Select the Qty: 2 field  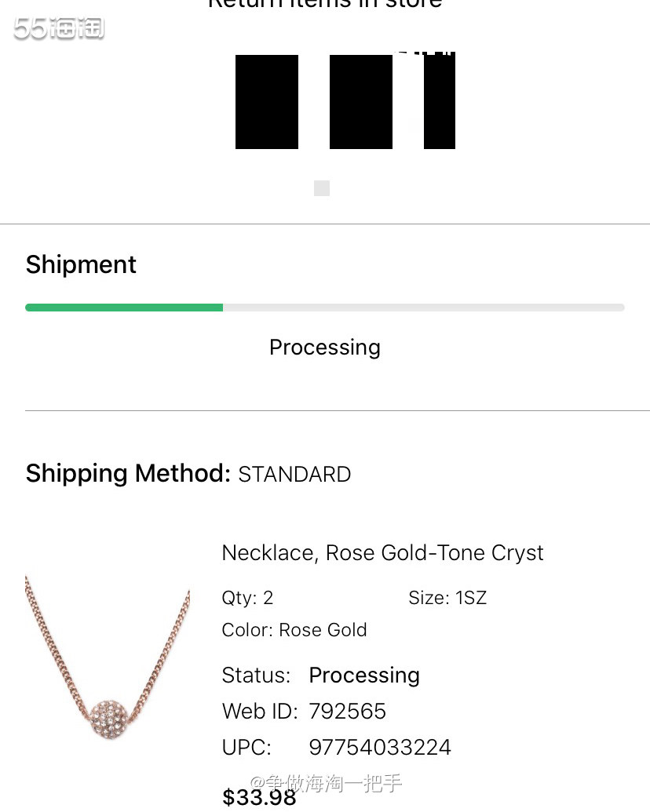[247, 598]
